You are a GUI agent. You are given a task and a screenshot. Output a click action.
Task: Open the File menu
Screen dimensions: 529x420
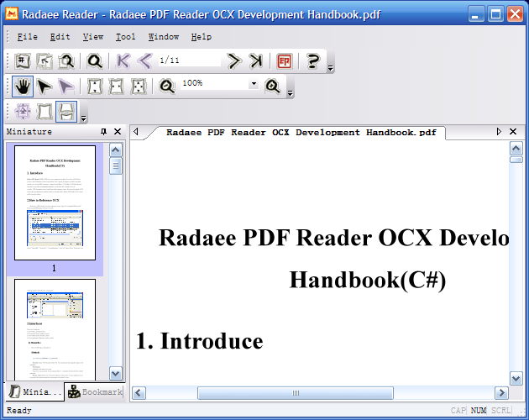click(28, 37)
